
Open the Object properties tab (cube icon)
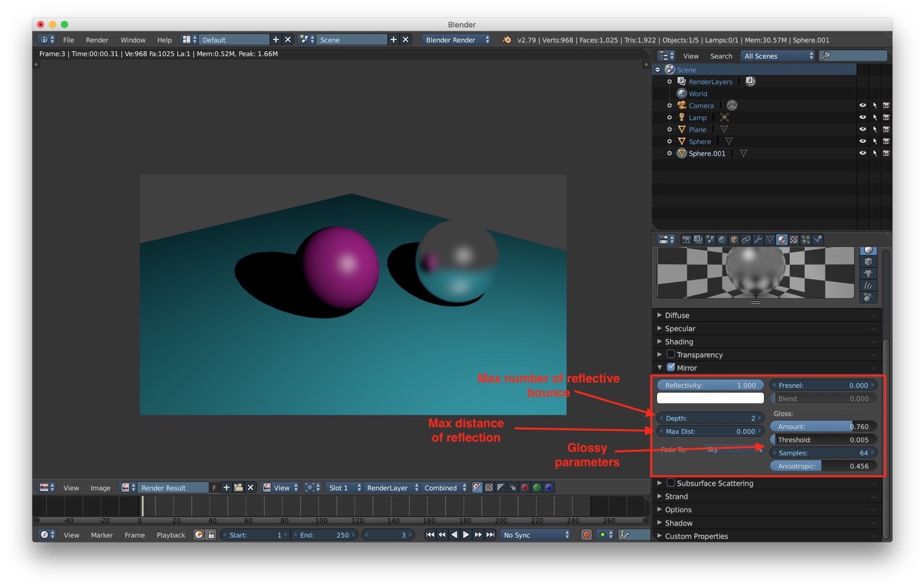pos(734,239)
